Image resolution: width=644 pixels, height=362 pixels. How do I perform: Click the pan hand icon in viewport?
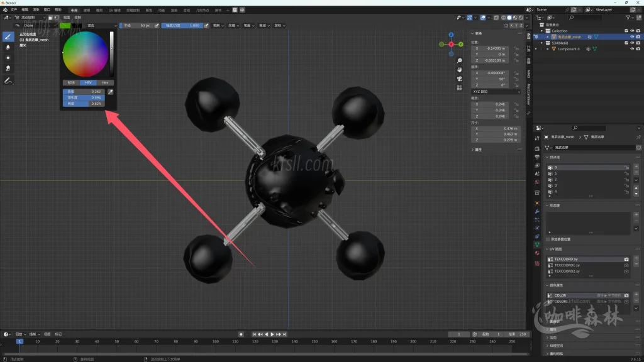click(460, 69)
